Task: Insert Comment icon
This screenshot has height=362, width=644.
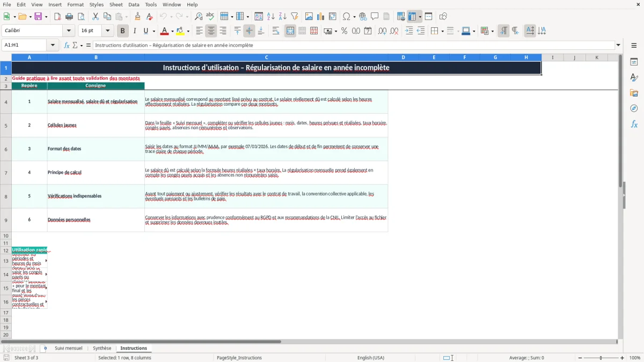Action: point(375,17)
